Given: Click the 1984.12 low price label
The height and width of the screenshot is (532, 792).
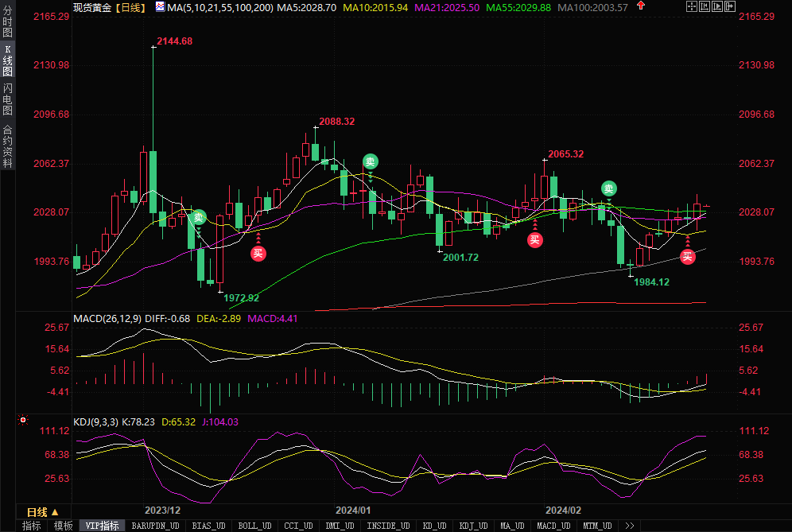Looking at the screenshot, I should tap(651, 282).
